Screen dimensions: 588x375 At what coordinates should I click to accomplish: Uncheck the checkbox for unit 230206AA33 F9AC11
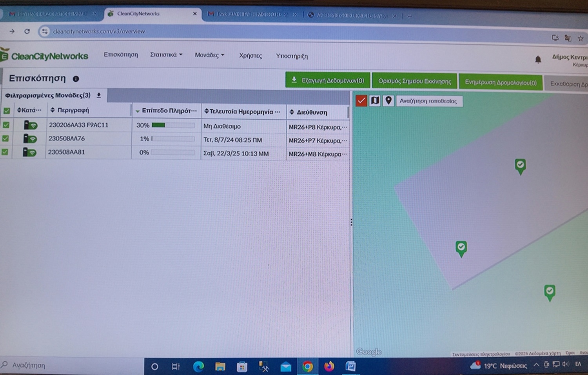[6, 125]
